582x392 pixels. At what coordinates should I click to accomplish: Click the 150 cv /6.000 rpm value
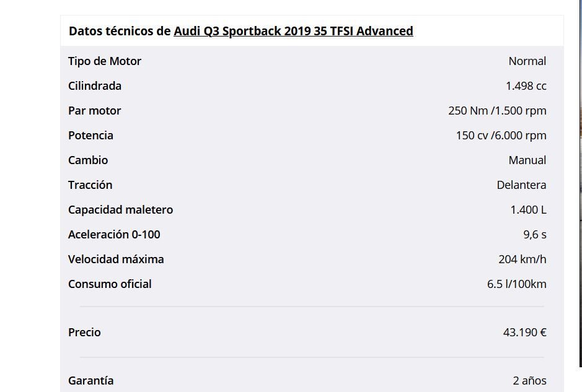pyautogui.click(x=501, y=136)
